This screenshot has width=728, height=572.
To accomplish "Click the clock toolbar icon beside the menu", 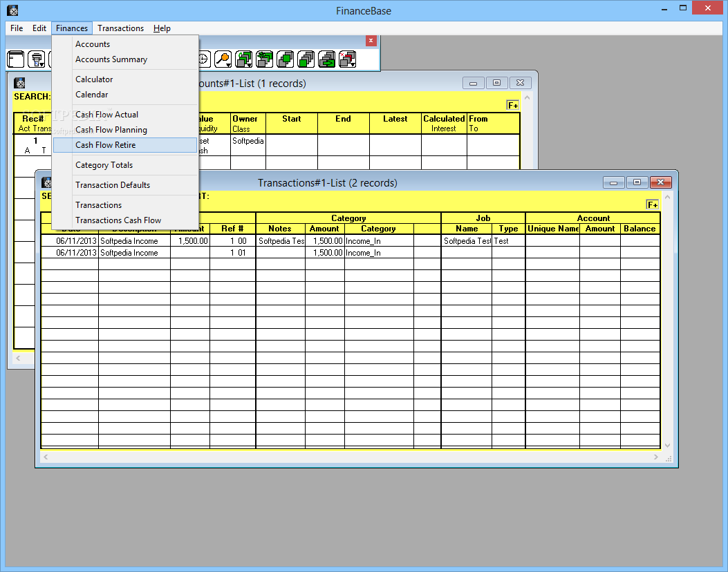I will [x=203, y=59].
